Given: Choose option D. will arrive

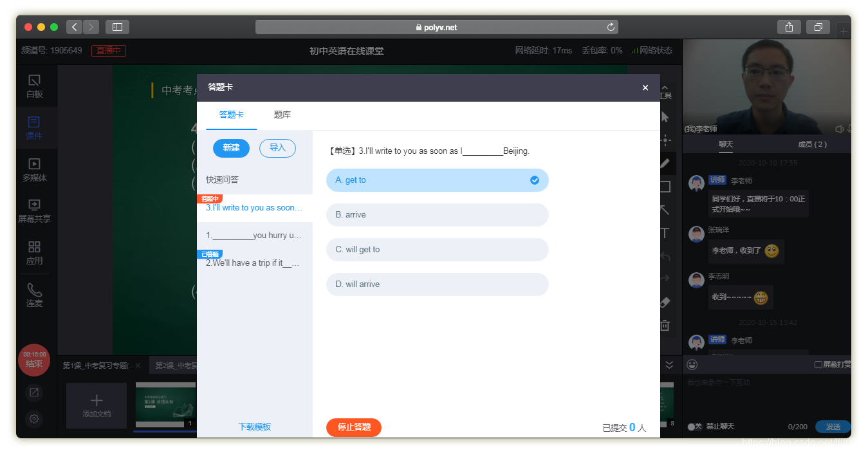Looking at the screenshot, I should (x=438, y=284).
